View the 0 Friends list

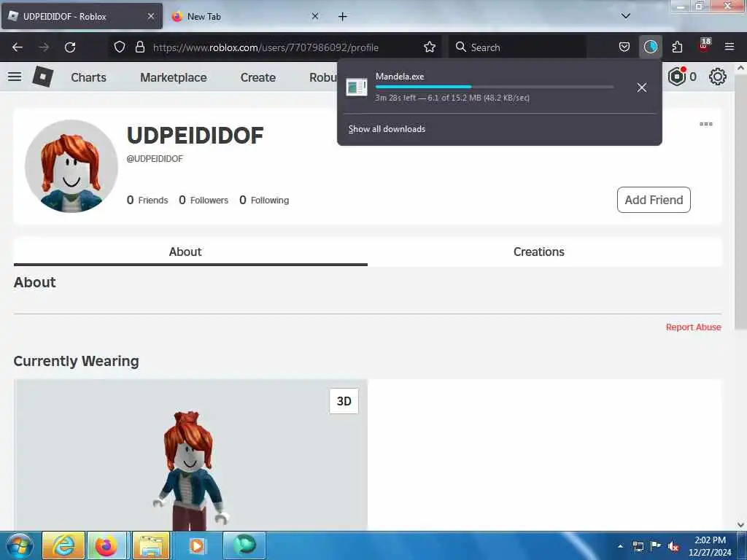pyautogui.click(x=147, y=200)
